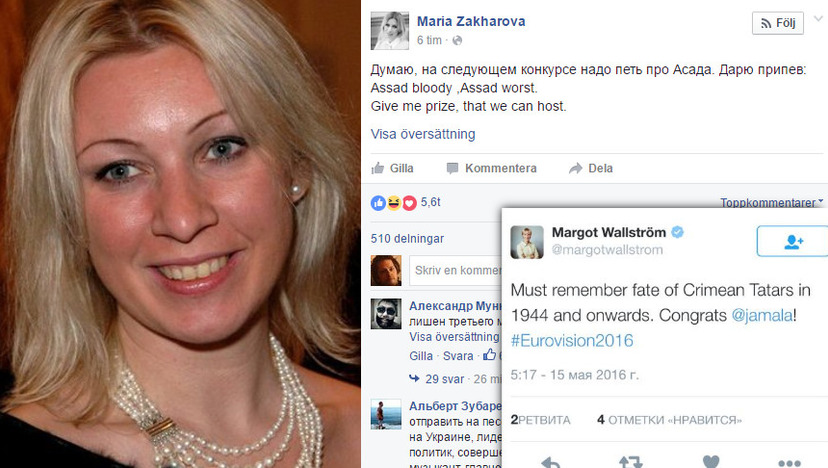Open Visa översättning link under post
This screenshot has height=468, width=828.
(423, 134)
